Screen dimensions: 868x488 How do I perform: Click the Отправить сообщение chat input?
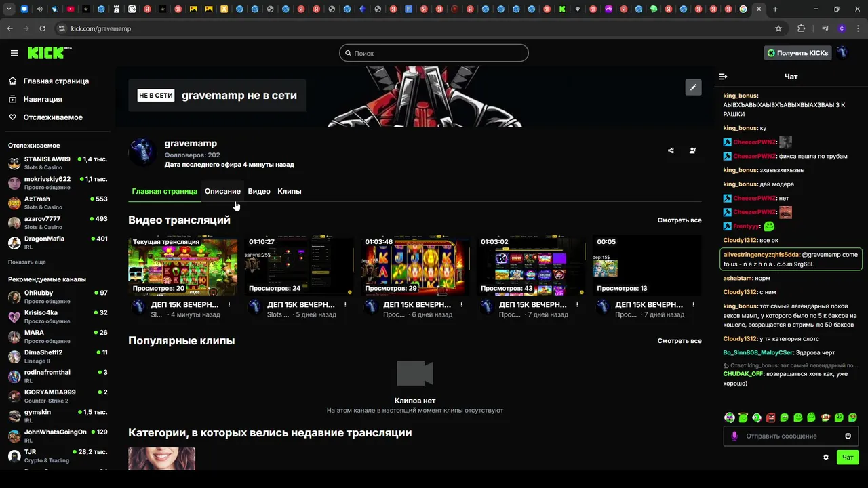[x=791, y=436]
